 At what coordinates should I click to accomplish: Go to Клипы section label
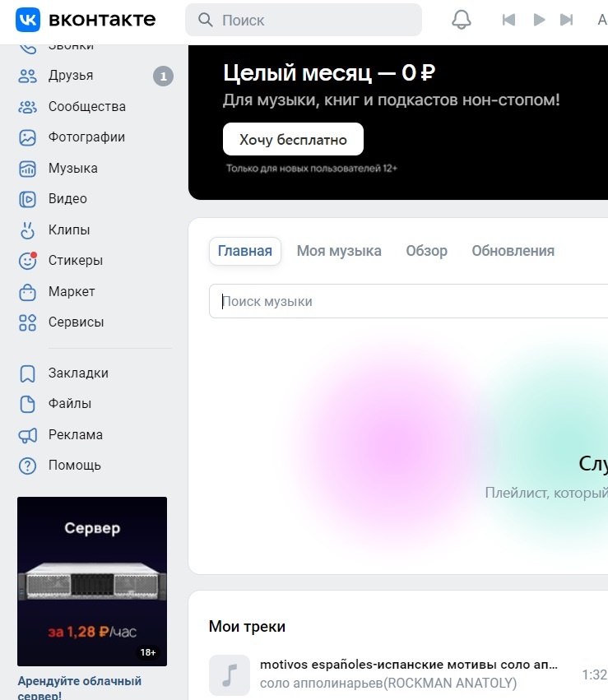pyautogui.click(x=69, y=230)
